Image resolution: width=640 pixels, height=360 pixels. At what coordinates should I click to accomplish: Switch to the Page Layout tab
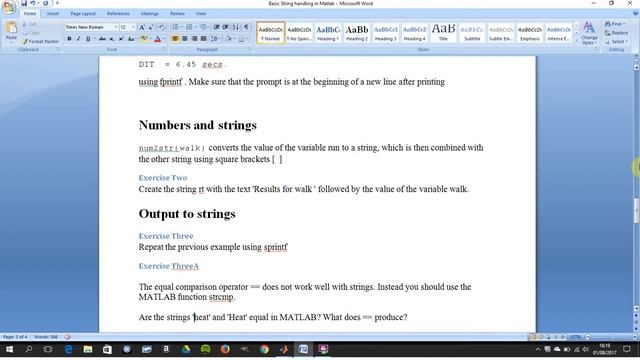(83, 13)
